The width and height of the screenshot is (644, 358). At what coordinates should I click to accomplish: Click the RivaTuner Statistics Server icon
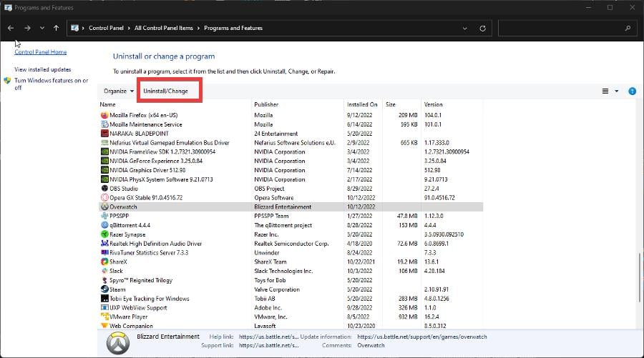(104, 253)
